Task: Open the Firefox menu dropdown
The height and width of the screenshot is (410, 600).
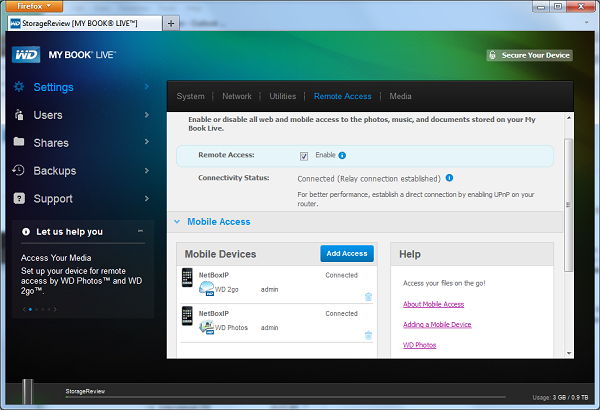Action: [x=34, y=6]
